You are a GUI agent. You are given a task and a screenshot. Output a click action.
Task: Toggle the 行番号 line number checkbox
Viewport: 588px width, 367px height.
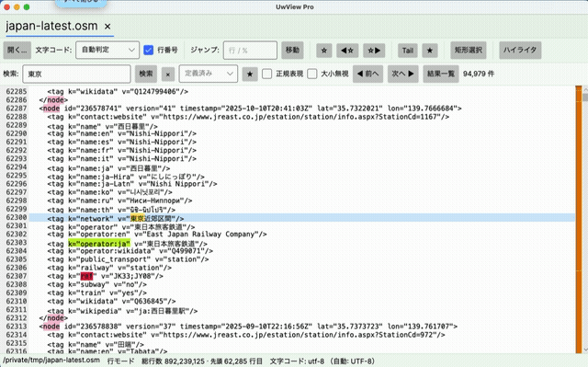pyautogui.click(x=149, y=50)
